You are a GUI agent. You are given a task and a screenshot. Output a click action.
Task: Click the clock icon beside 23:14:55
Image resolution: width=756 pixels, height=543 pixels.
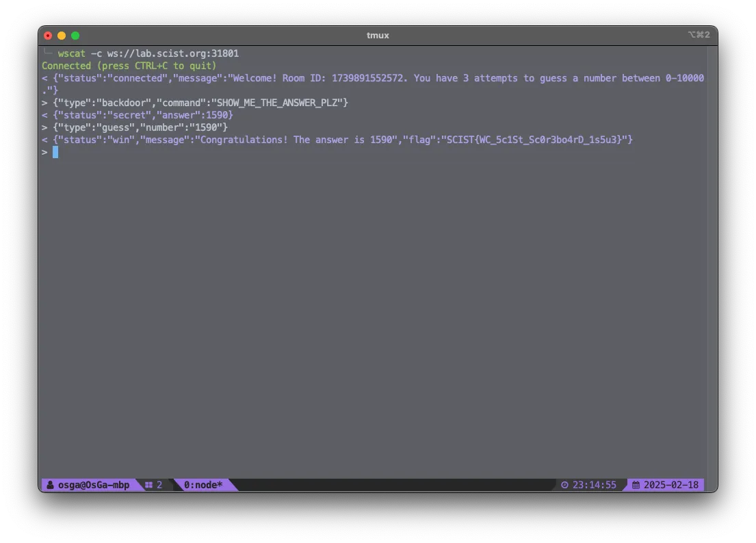point(564,485)
